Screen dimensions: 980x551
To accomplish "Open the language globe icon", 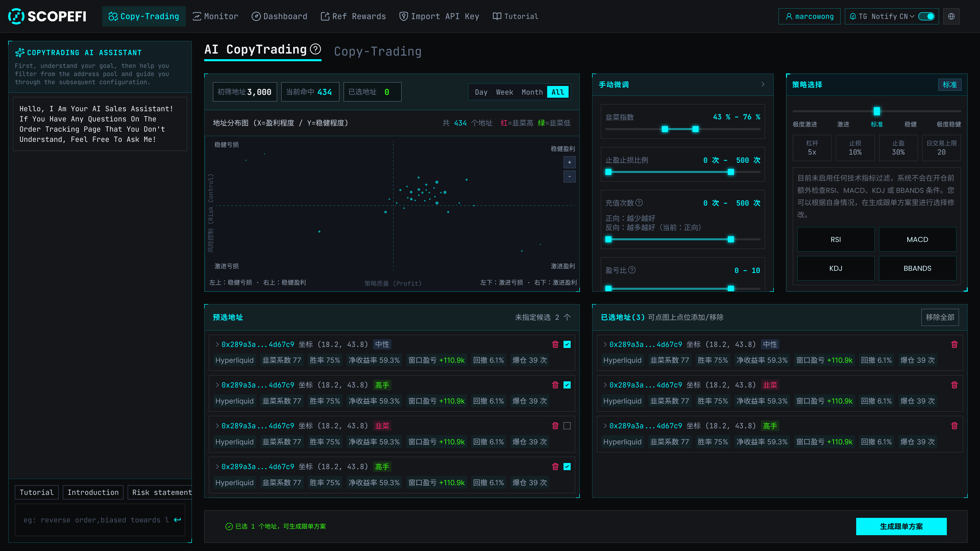I will (x=951, y=16).
